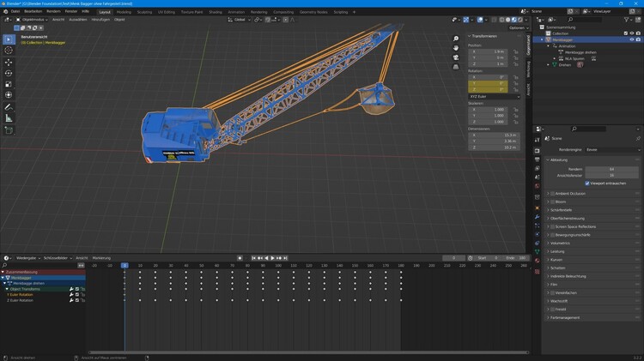Uncheck the Viewport entrauschen checkbox
644x361 pixels.
pos(588,183)
